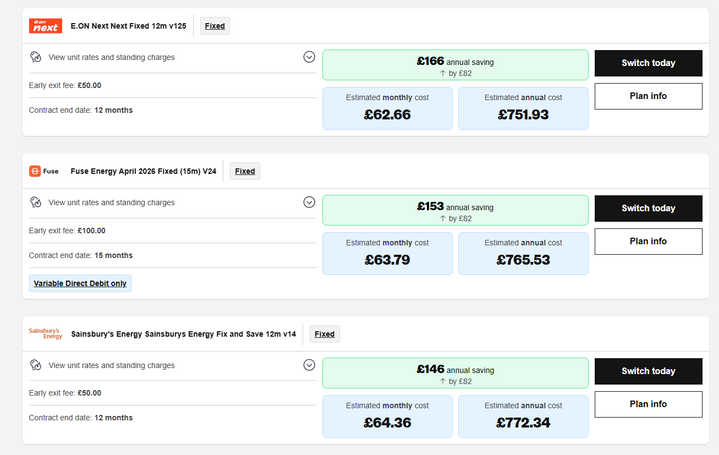
Task: Click the £166 annual saving banner
Action: (x=455, y=65)
